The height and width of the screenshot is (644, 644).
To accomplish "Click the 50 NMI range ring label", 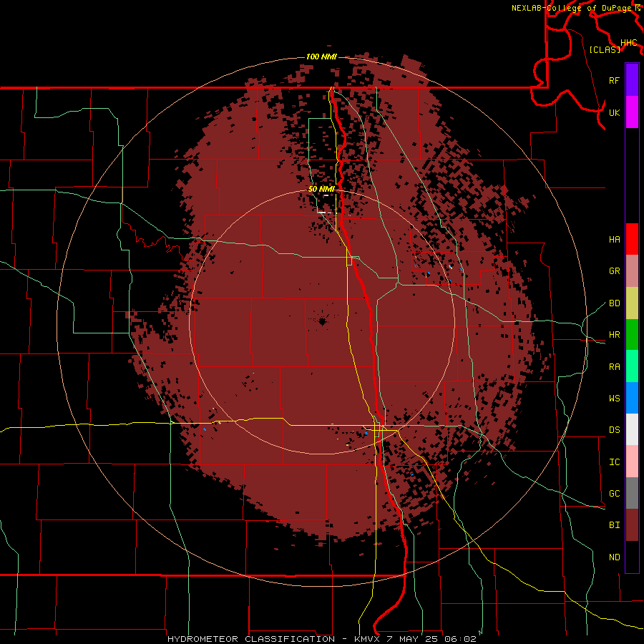I will (321, 189).
